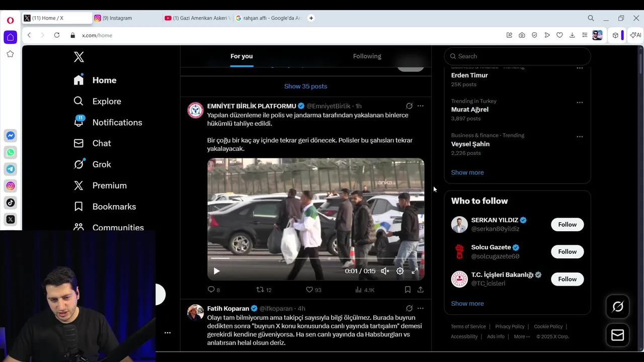This screenshot has height=362, width=644.
Task: Open Opera sidebar TikTok icon
Action: pos(10,203)
